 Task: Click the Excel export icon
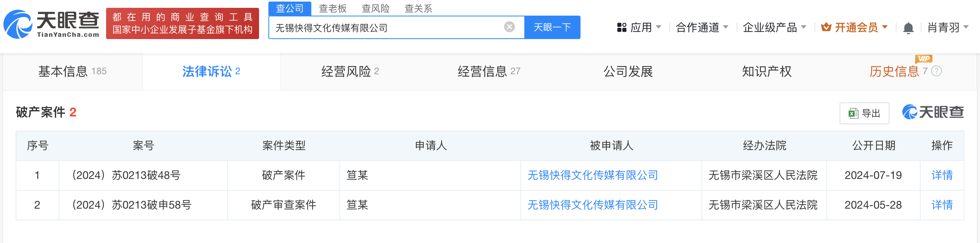[x=853, y=114]
